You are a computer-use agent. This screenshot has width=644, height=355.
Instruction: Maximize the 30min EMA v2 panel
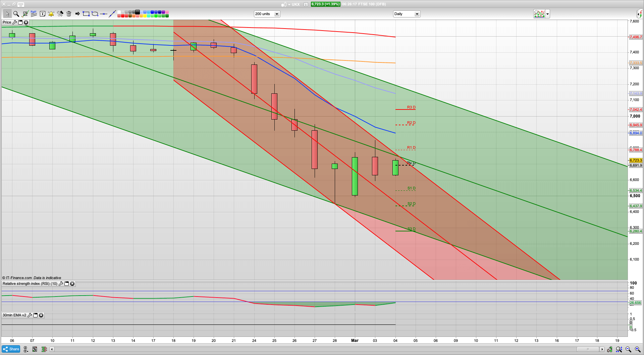[36, 315]
